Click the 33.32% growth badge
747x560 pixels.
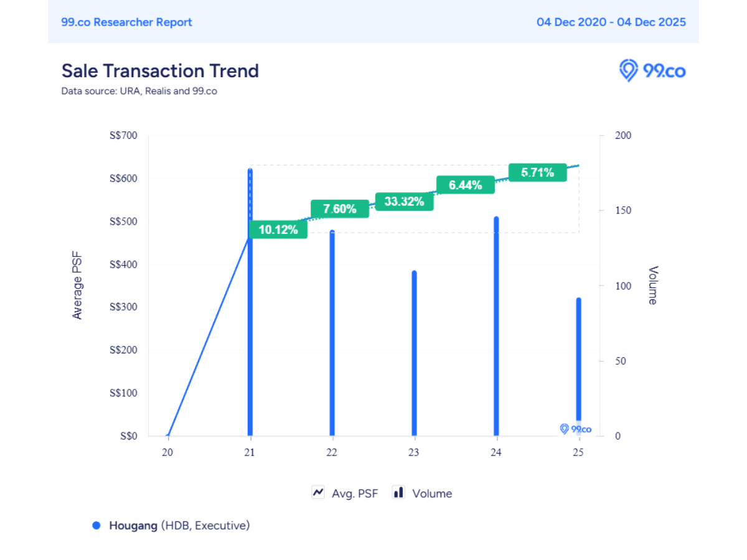[404, 201]
